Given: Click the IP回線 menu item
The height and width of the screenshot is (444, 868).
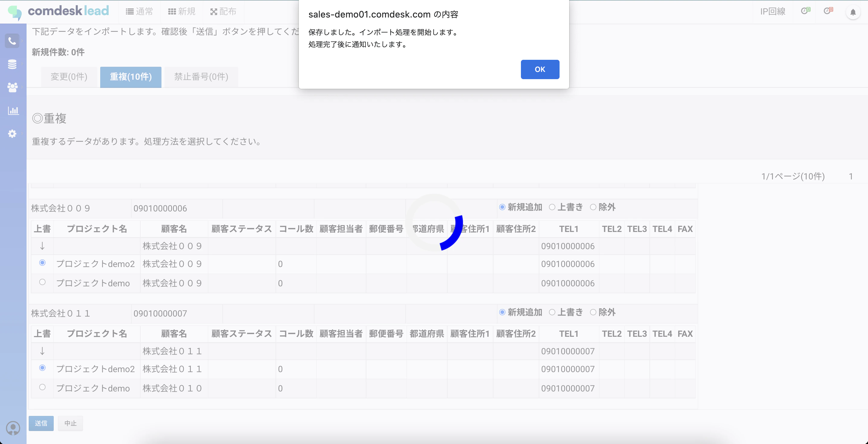Looking at the screenshot, I should [773, 11].
